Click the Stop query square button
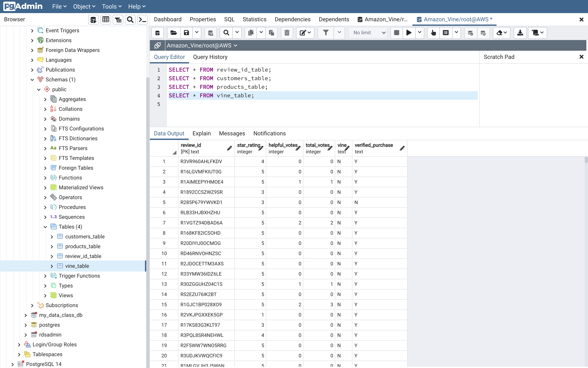Image resolution: width=588 pixels, height=368 pixels. tap(396, 33)
